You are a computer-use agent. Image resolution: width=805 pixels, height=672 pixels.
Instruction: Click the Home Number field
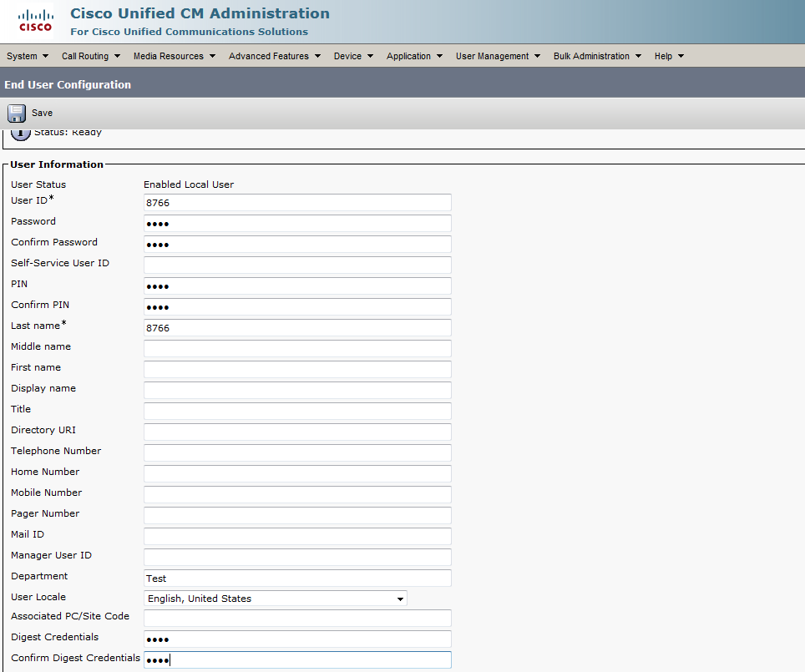point(297,473)
